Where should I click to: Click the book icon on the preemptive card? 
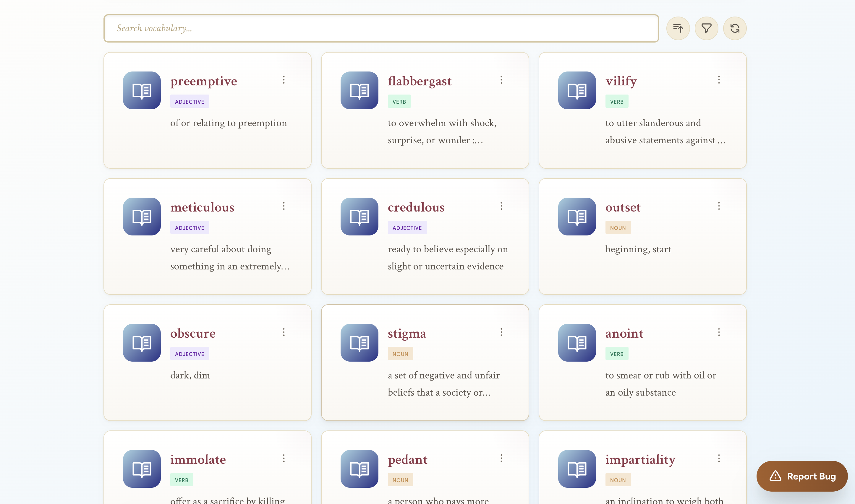[141, 90]
